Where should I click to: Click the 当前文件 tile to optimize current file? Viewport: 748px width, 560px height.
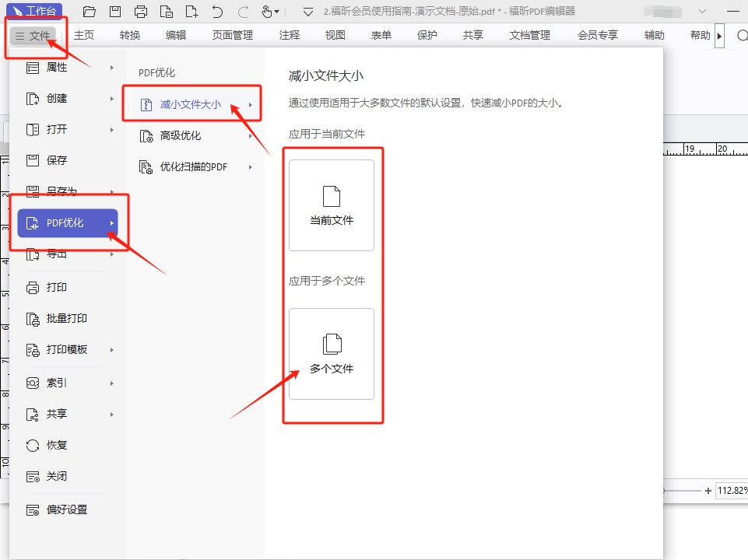click(x=331, y=204)
